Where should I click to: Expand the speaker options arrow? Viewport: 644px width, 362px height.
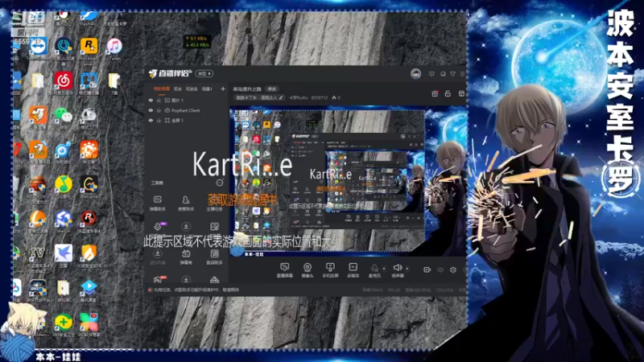click(x=407, y=269)
